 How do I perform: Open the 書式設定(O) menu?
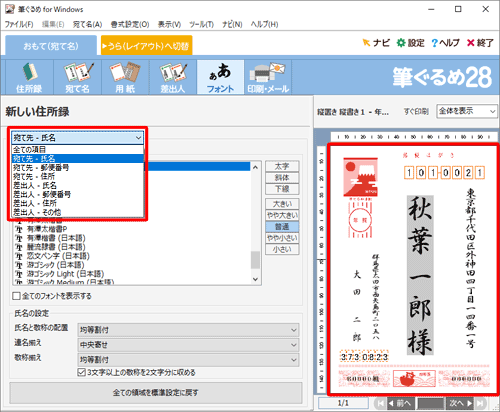coord(130,24)
